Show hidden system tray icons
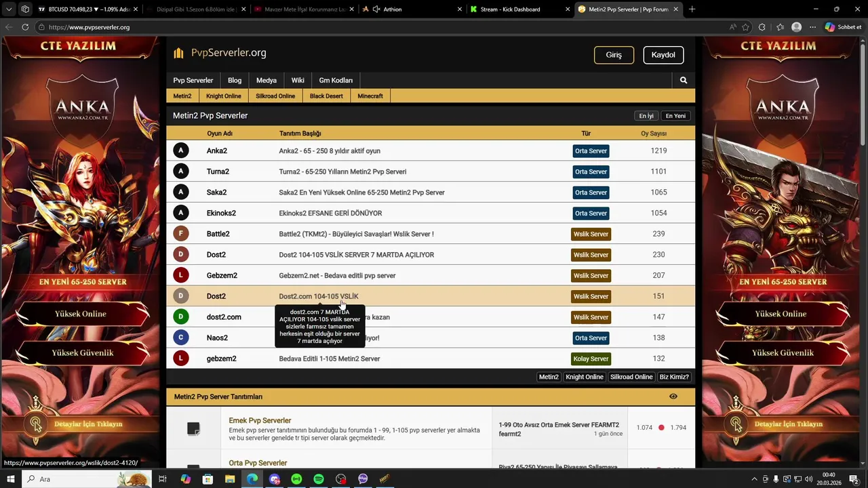The height and width of the screenshot is (488, 868). [x=754, y=479]
